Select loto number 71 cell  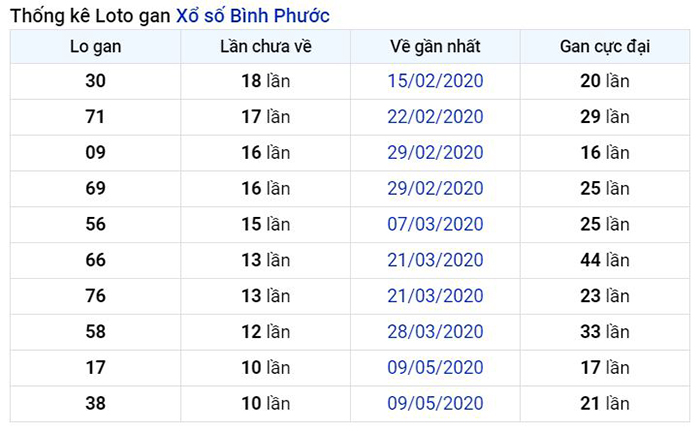[96, 117]
